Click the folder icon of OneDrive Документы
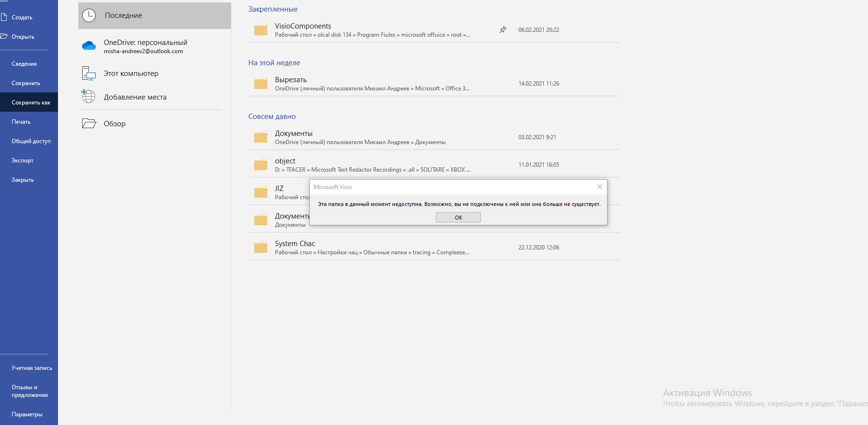The width and height of the screenshot is (868, 425). pos(261,137)
